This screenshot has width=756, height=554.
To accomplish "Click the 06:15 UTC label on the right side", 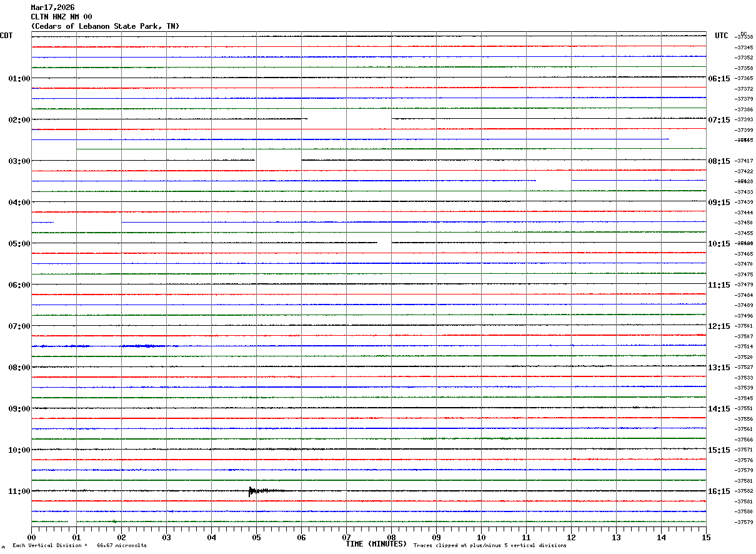I will [x=719, y=78].
